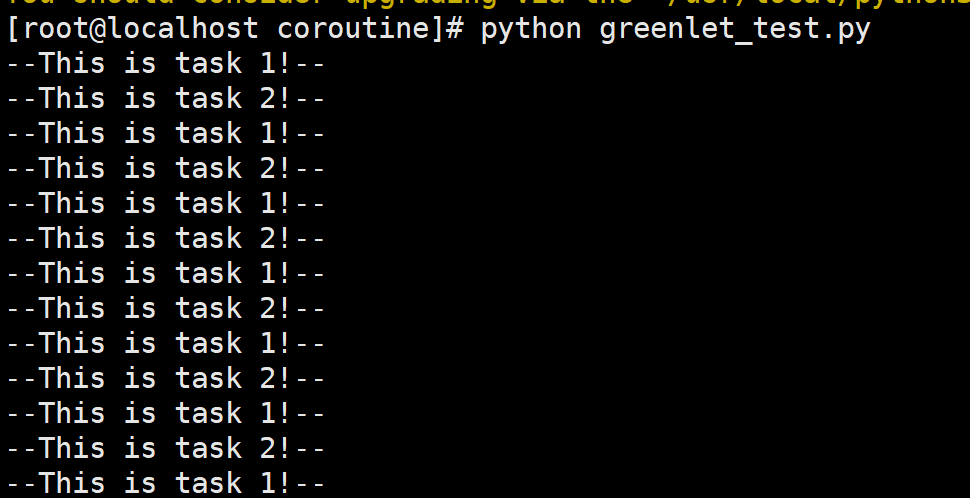The image size is (970, 498).
Task: Select the fourth 'This is task 1' line
Action: (166, 273)
